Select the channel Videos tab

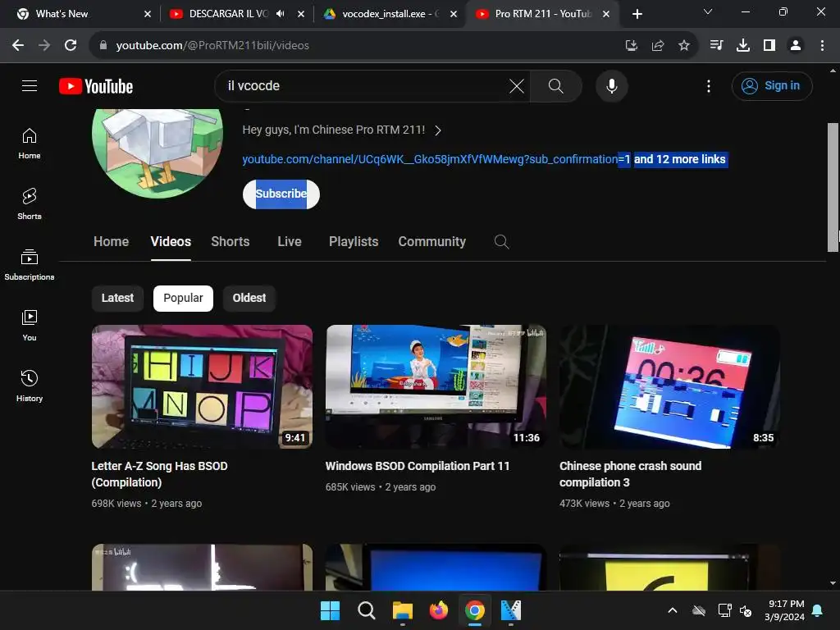point(171,242)
